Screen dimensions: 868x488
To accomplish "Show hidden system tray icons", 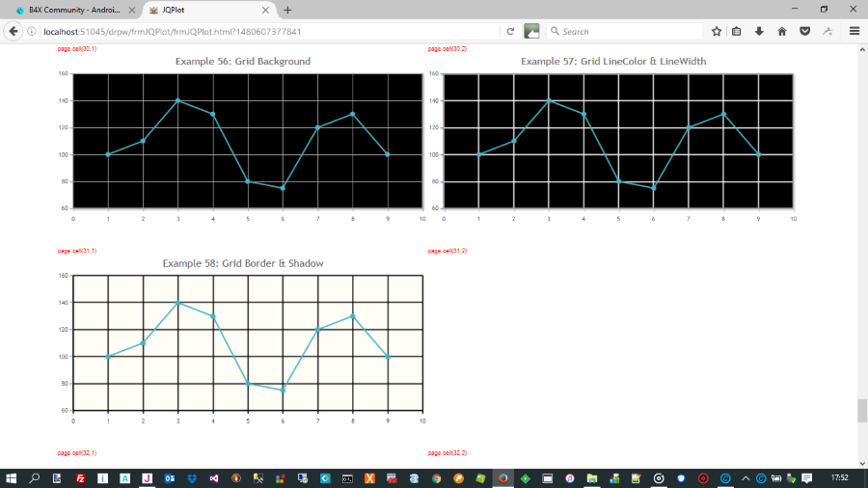I will [x=746, y=478].
